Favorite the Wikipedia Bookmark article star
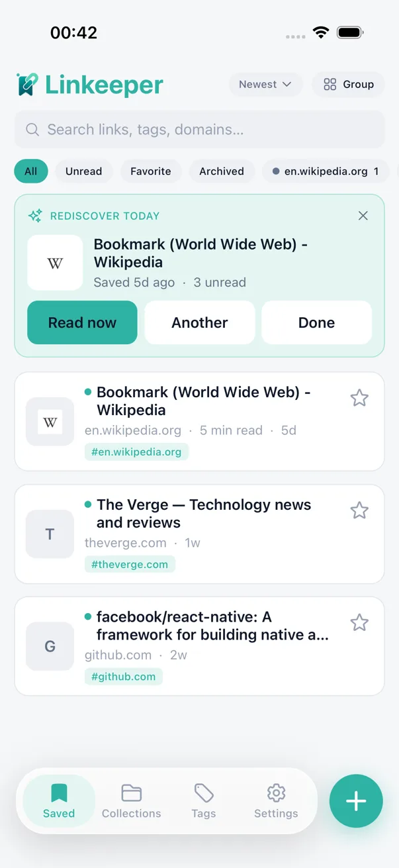The image size is (399, 868). (359, 398)
